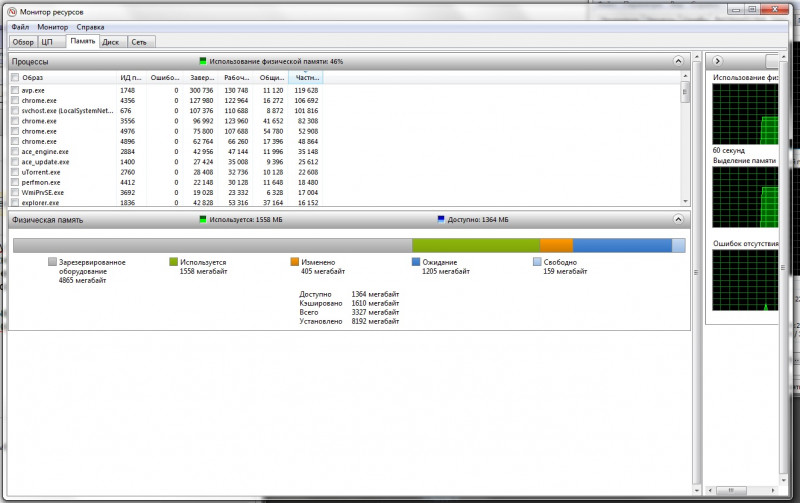This screenshot has width=800, height=503.
Task: Toggle select-all checkbox in 'Образ' column header
Action: pos(15,77)
